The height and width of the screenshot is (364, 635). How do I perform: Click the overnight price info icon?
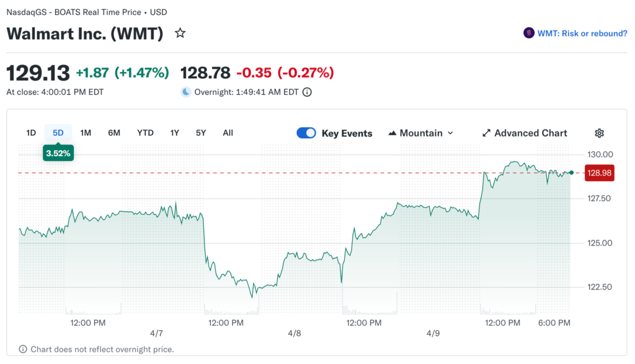[x=307, y=92]
